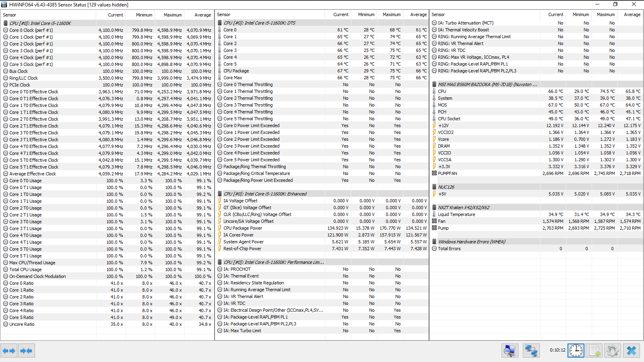This screenshot has height=362, width=644.
Task: Click the fan icon next to Pump
Action: (x=434, y=228)
